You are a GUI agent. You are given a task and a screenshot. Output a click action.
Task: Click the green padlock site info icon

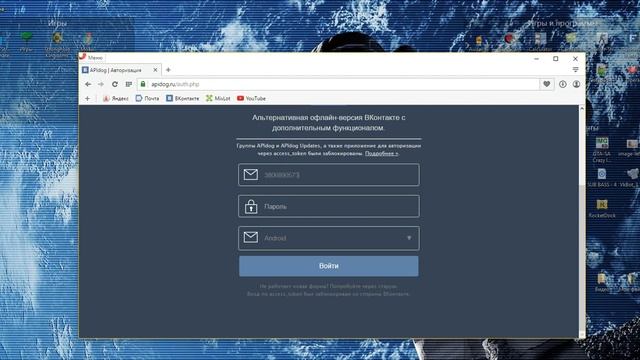(143, 84)
